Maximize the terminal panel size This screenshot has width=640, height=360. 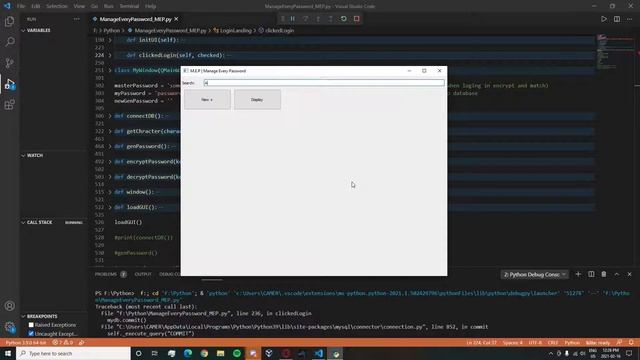(x=617, y=274)
